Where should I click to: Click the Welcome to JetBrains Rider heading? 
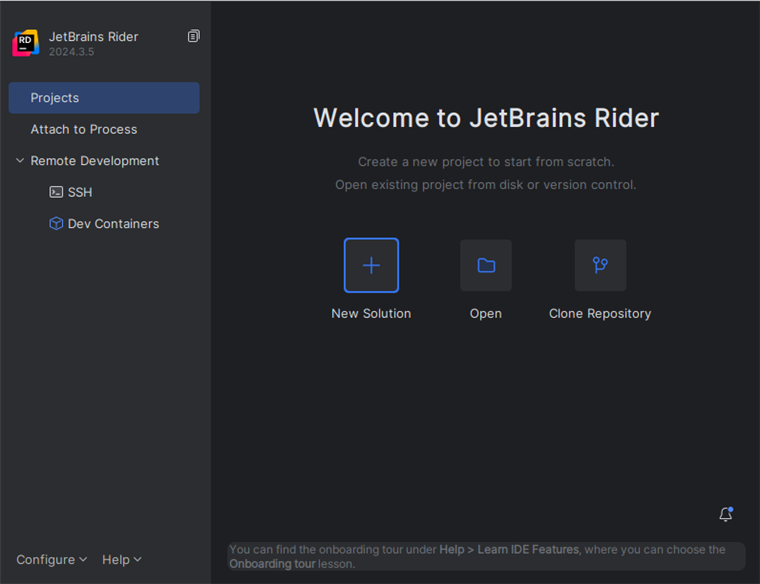pyautogui.click(x=486, y=118)
